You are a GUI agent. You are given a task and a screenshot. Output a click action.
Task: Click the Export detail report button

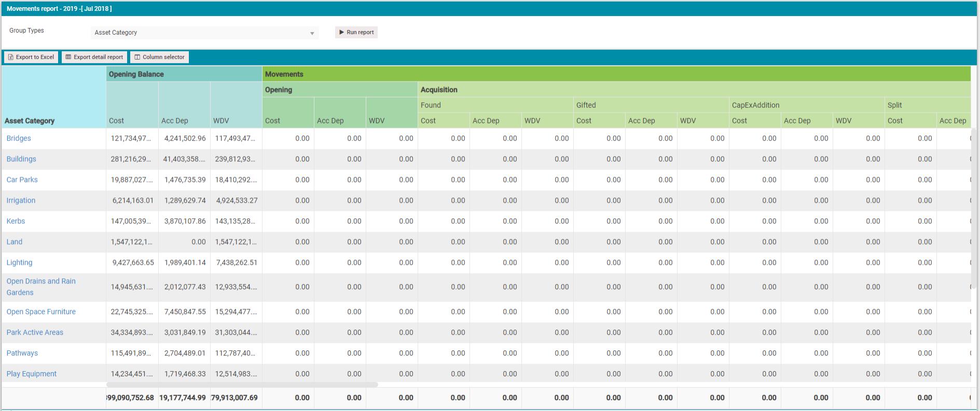tap(94, 57)
